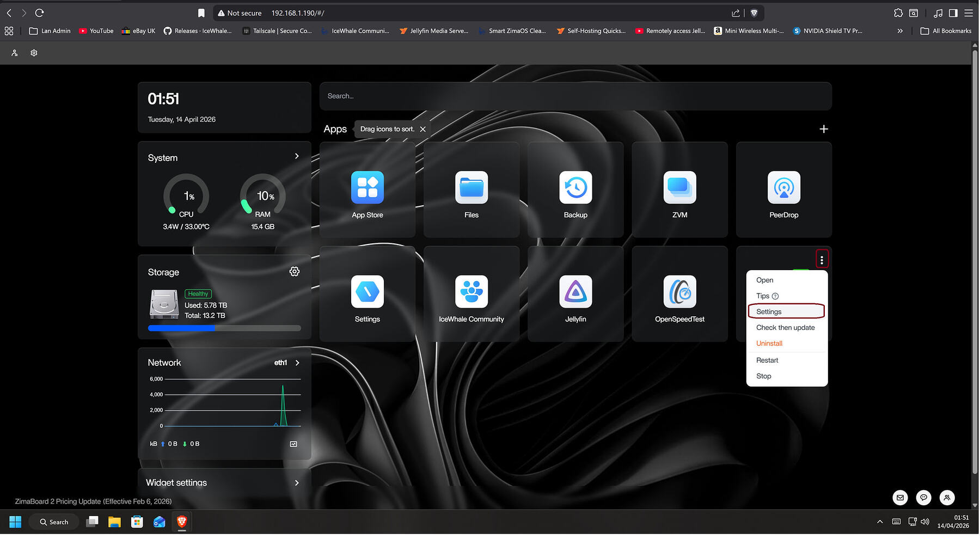Image resolution: width=980 pixels, height=551 pixels.
Task: Click the storage usage progress bar
Action: [x=224, y=328]
